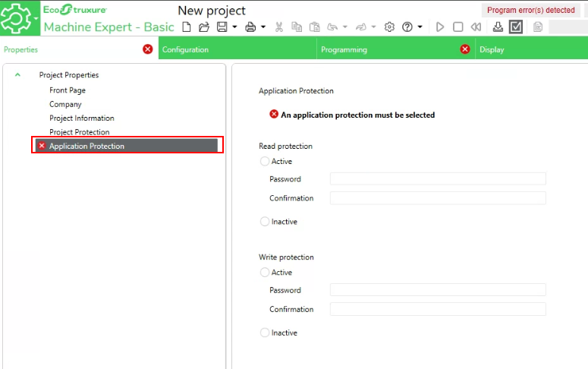Start controller with play icon
The height and width of the screenshot is (369, 588).
coord(440,27)
